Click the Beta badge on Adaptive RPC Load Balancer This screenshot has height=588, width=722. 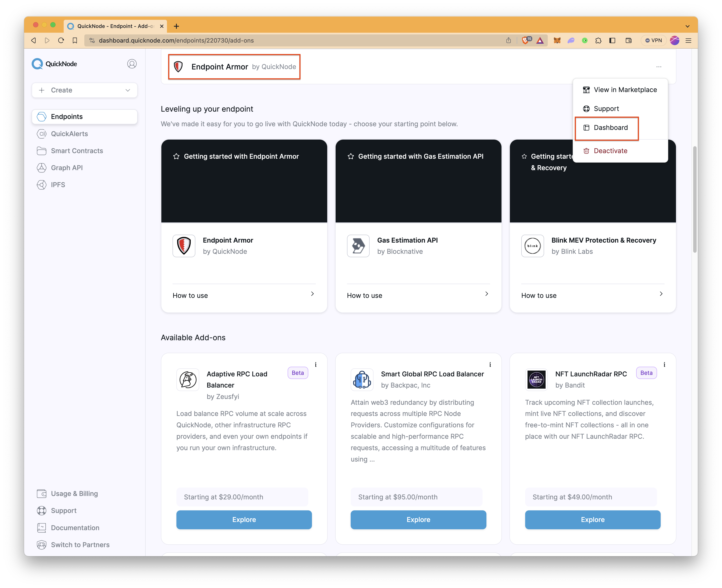click(x=298, y=373)
